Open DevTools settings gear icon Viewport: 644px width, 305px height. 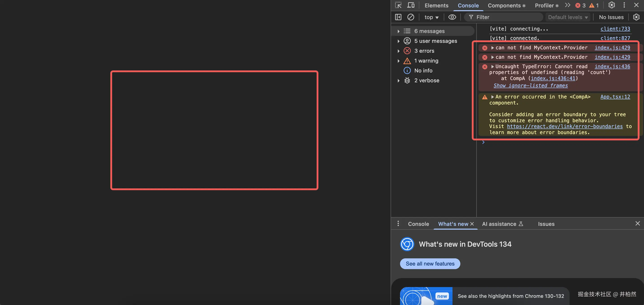click(x=611, y=5)
